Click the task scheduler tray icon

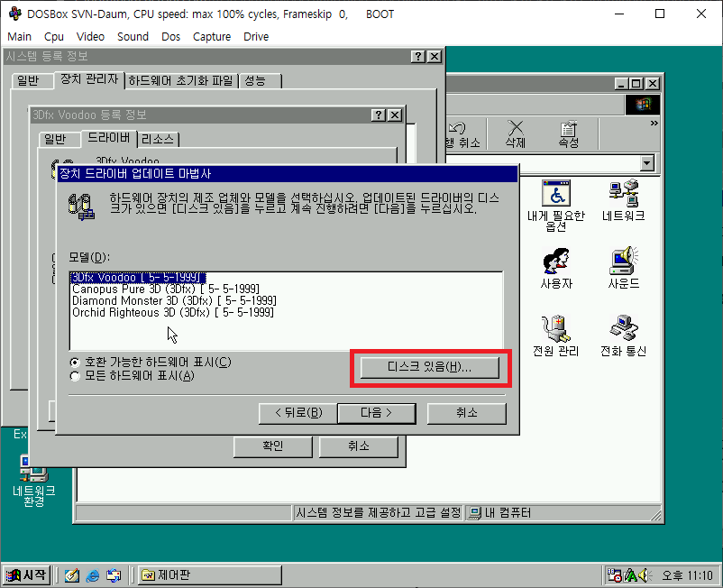pyautogui.click(x=615, y=575)
